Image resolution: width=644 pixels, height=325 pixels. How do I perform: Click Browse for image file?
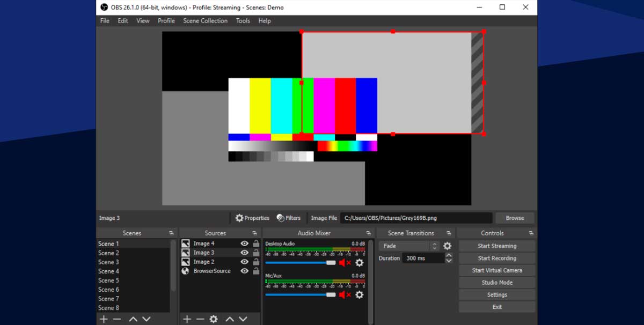[x=515, y=218]
